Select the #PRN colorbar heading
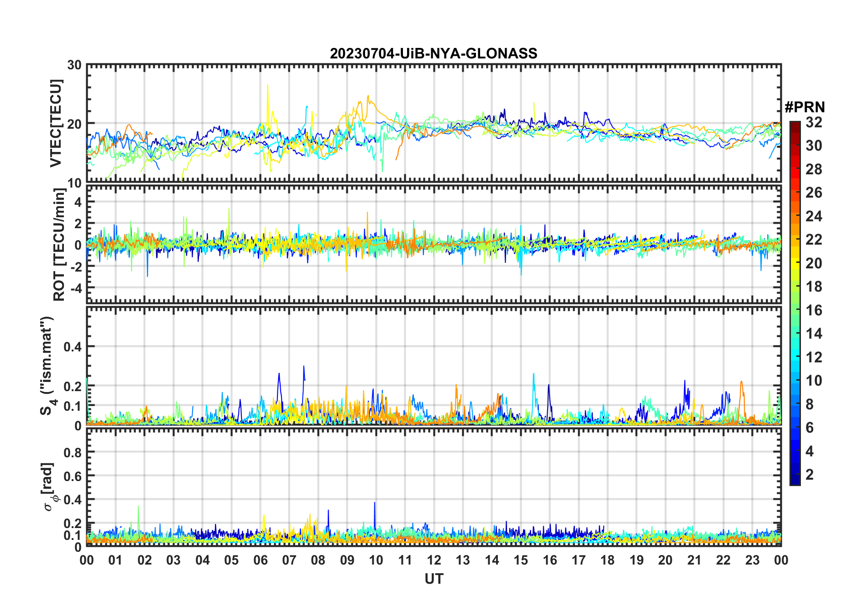 [805, 107]
